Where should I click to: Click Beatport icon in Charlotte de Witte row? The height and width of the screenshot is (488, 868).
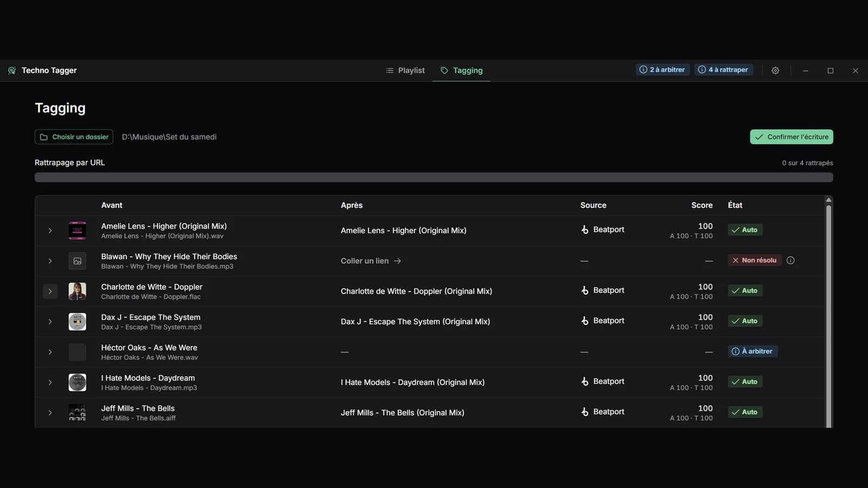pos(585,291)
